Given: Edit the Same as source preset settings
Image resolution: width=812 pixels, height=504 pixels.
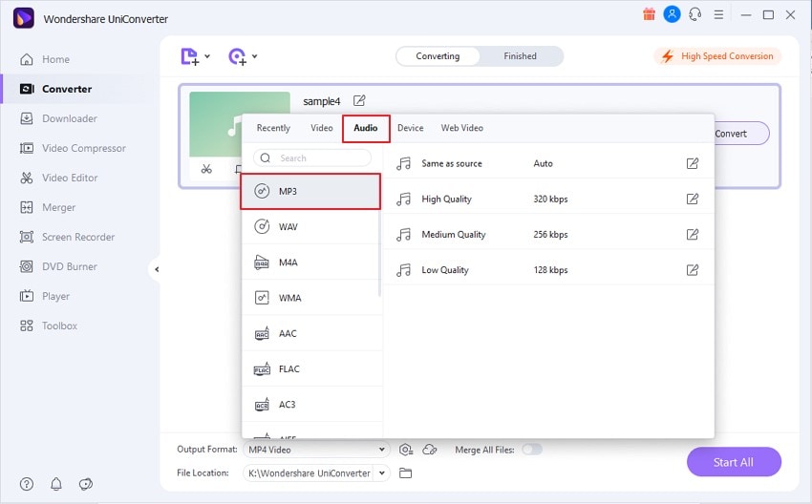Looking at the screenshot, I should click(693, 163).
